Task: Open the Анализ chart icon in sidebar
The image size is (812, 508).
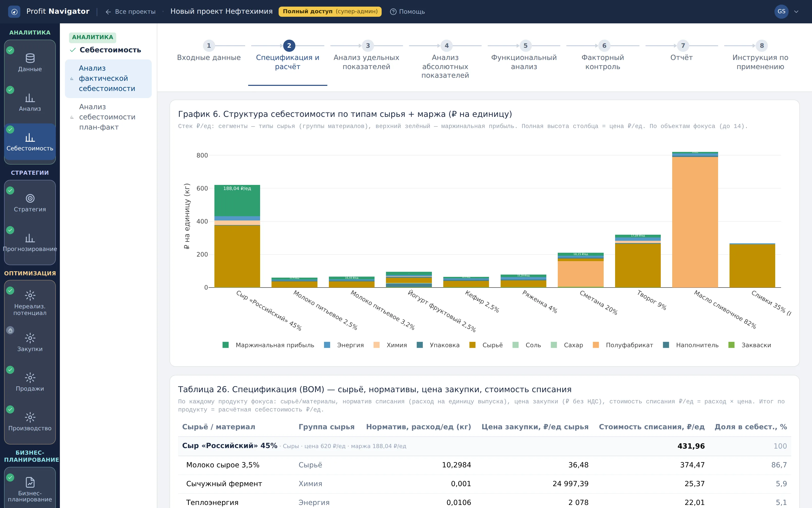Action: 30,98
